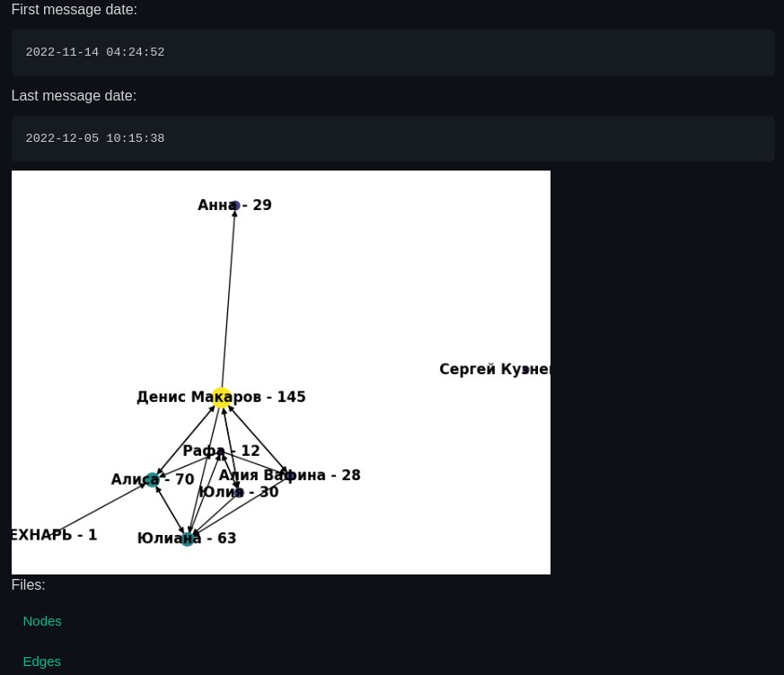
Task: Click the long edge from Денис to Анна
Action: [x=228, y=301]
